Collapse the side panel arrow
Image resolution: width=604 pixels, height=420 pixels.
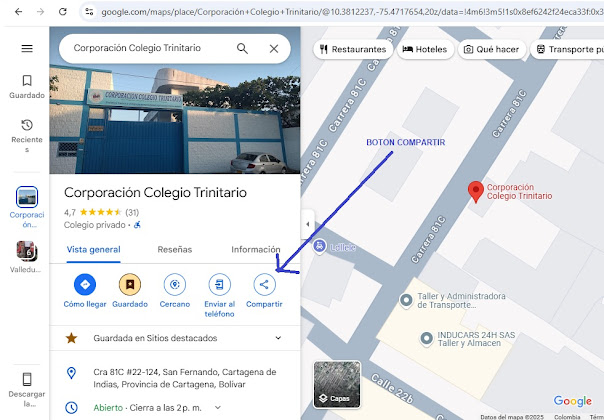(x=307, y=224)
